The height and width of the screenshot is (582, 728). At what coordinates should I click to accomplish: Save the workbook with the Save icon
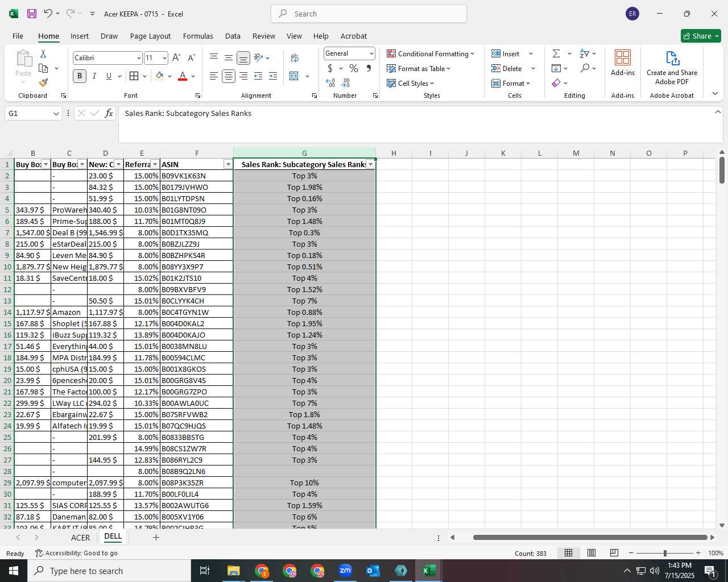pos(32,14)
